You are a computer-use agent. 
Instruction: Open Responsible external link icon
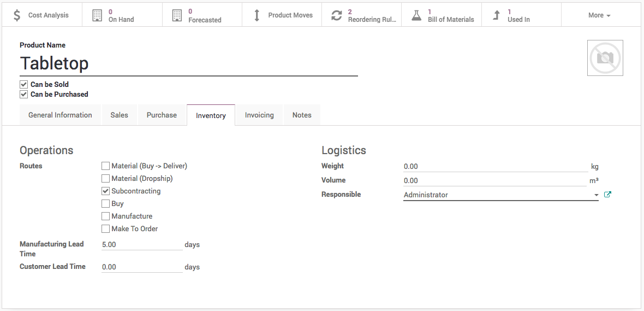(607, 195)
